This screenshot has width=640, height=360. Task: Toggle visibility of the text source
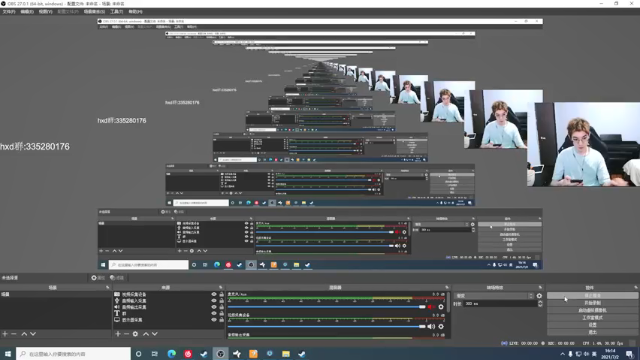coord(214,313)
